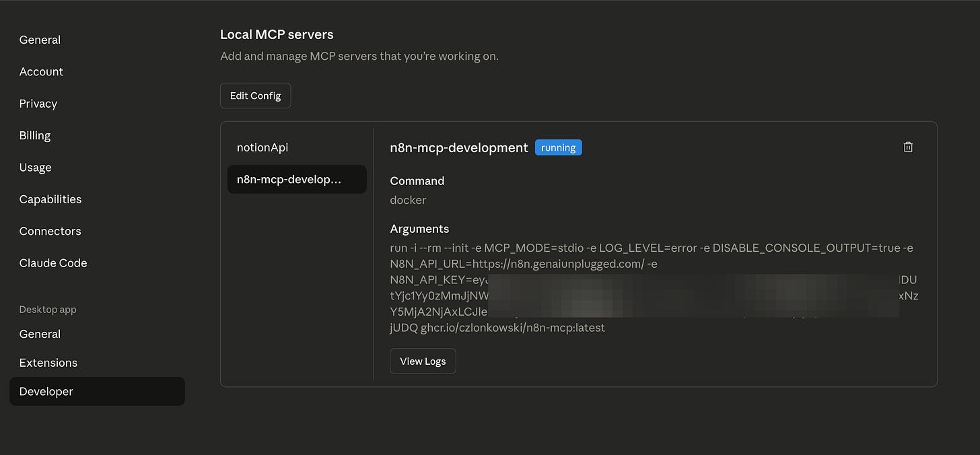Image resolution: width=980 pixels, height=455 pixels.
Task: Select the Developer section
Action: point(97,391)
